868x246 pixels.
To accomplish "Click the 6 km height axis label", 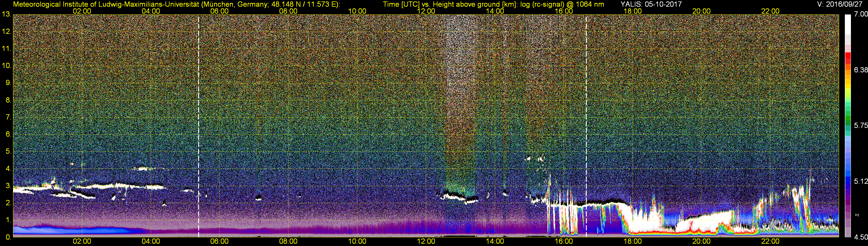I will (8, 134).
